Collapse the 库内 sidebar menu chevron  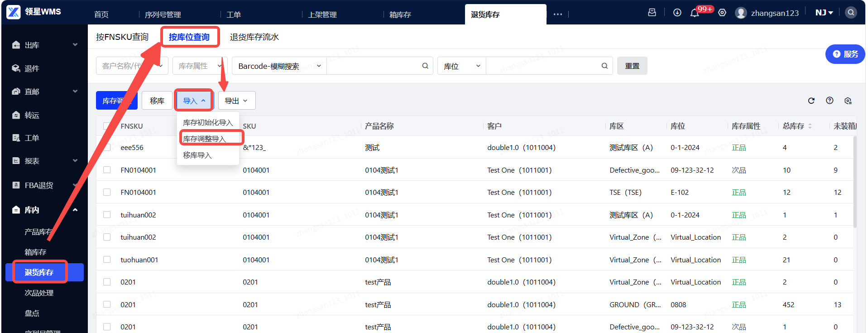(x=75, y=210)
